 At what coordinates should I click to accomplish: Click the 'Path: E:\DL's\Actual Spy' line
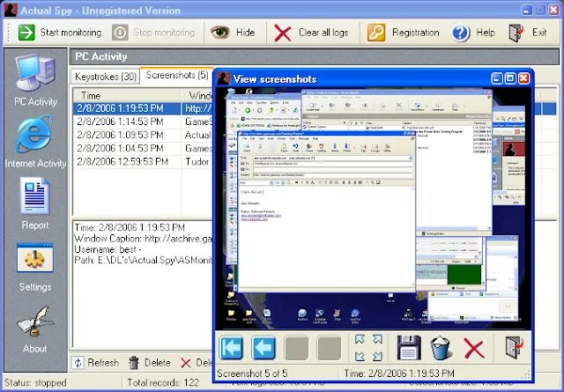[x=143, y=261]
